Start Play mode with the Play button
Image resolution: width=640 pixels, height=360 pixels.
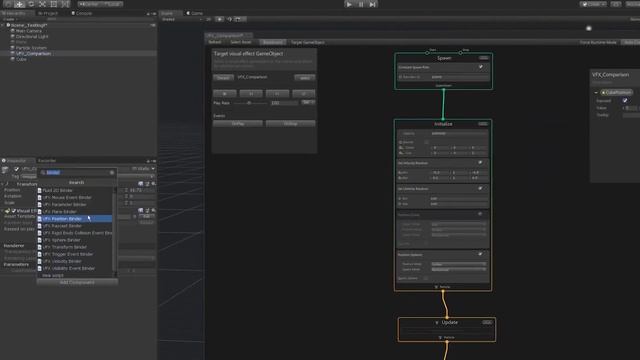349,4
